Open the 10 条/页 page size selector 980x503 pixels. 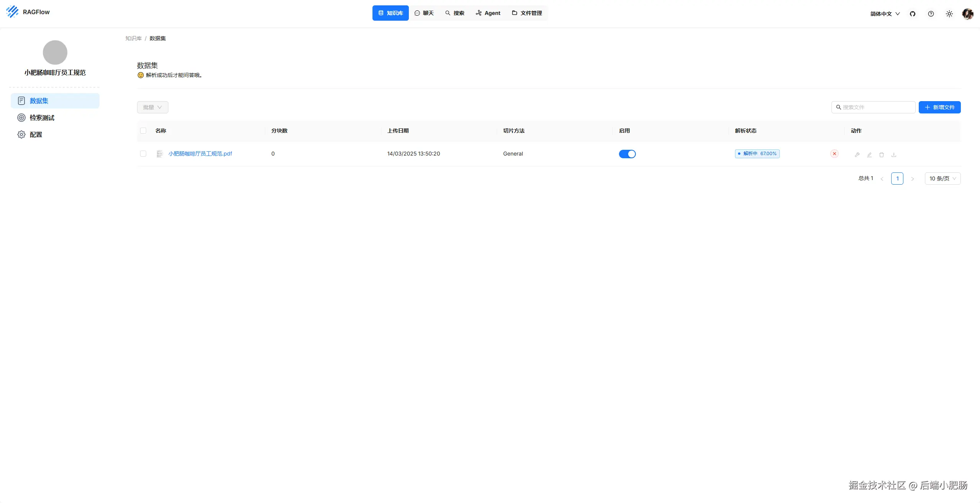[942, 179]
